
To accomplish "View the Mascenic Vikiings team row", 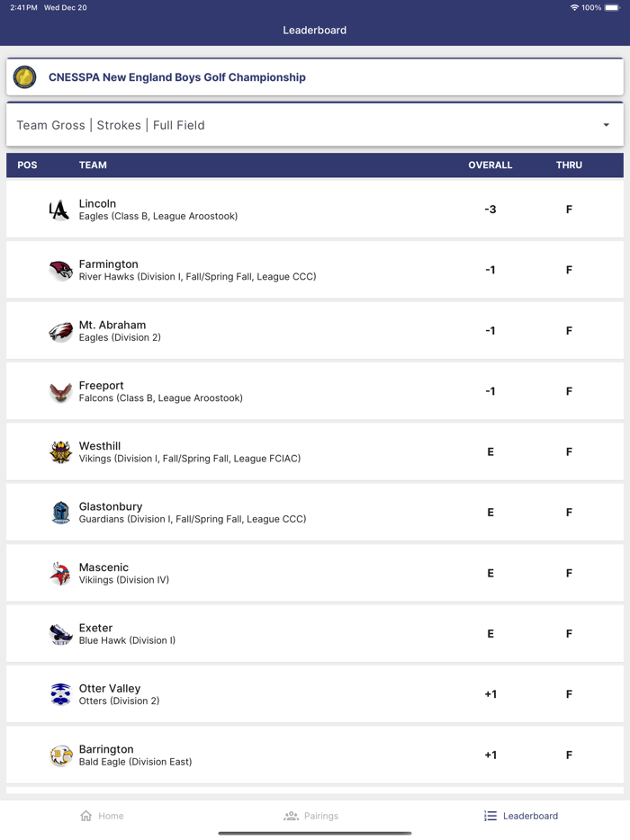I will coord(315,573).
